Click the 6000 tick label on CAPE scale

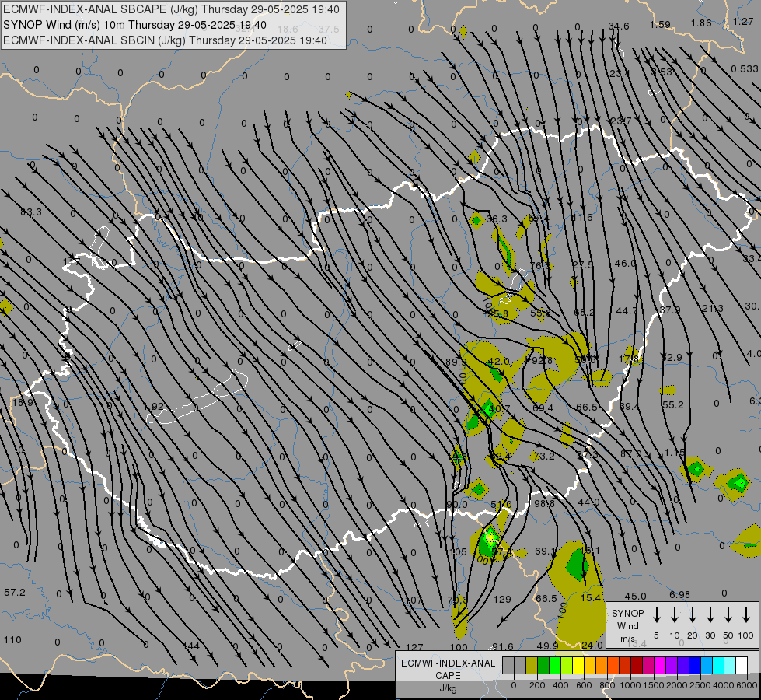[748, 685]
